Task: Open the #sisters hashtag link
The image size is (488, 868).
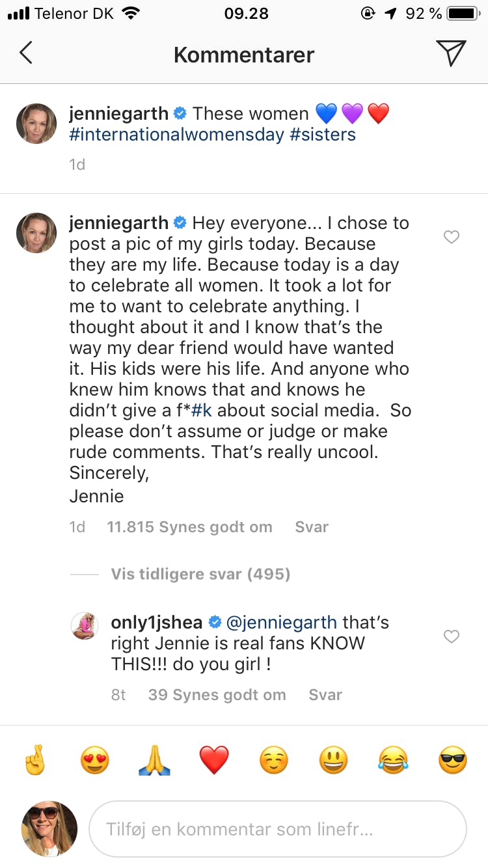Action: tap(323, 135)
